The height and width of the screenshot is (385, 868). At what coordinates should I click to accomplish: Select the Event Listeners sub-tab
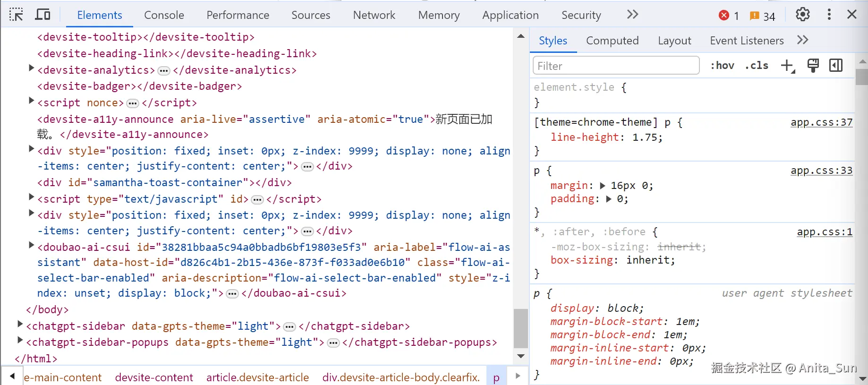coord(747,41)
